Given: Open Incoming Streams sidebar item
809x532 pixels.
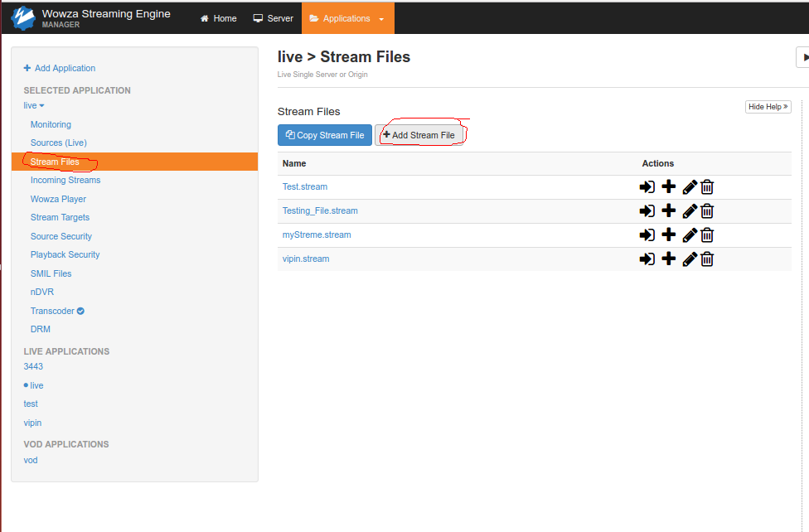Looking at the screenshot, I should tap(65, 180).
